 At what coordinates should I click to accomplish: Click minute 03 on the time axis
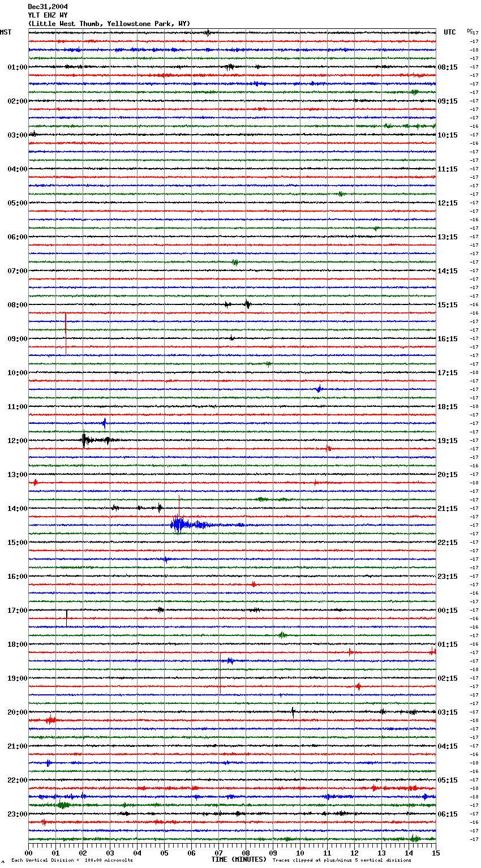[110, 853]
